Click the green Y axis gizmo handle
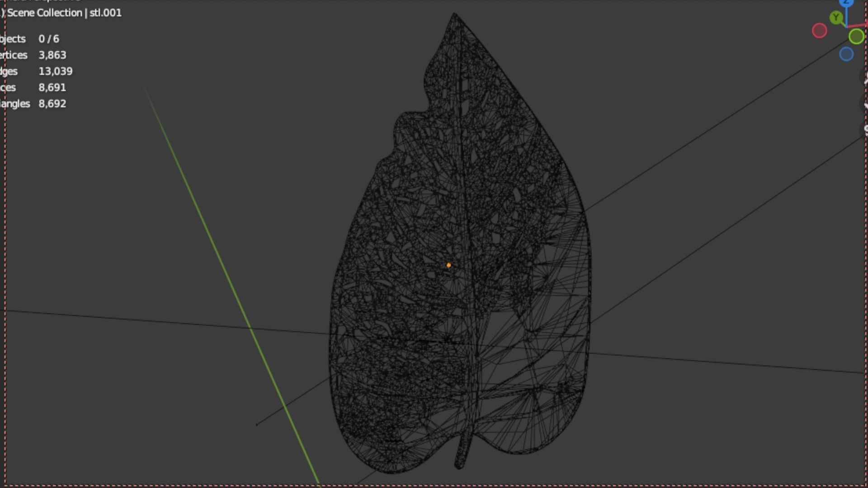This screenshot has height=488, width=868. pyautogui.click(x=836, y=18)
